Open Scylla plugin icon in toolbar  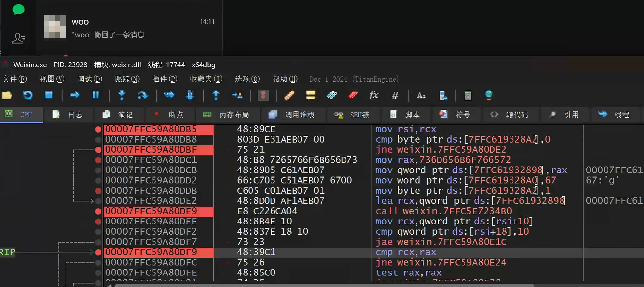[x=263, y=95]
